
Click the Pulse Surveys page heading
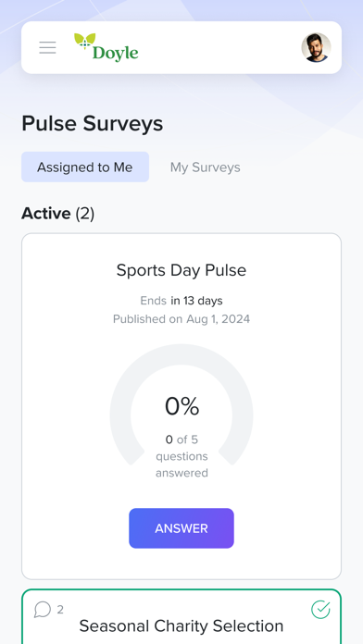click(92, 124)
